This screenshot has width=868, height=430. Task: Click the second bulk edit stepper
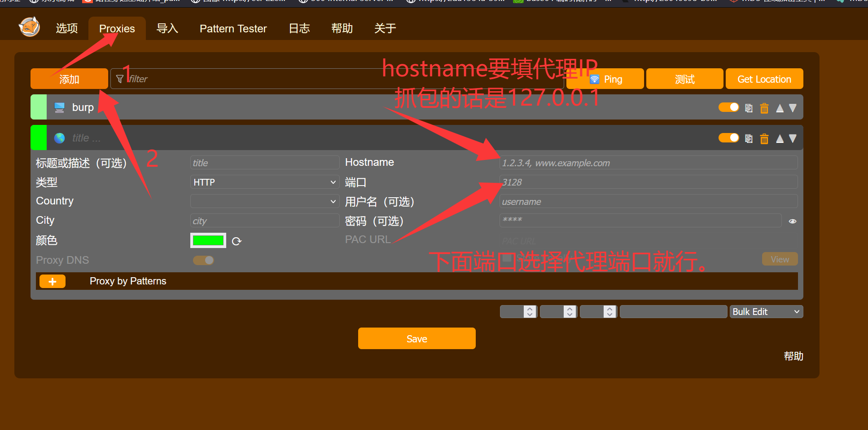coord(559,312)
